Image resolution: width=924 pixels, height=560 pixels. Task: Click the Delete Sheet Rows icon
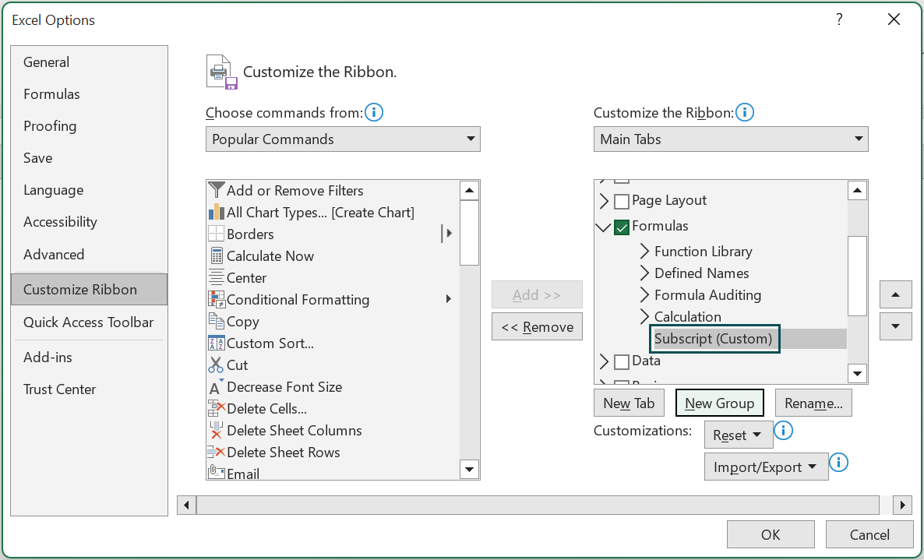pyautogui.click(x=217, y=452)
